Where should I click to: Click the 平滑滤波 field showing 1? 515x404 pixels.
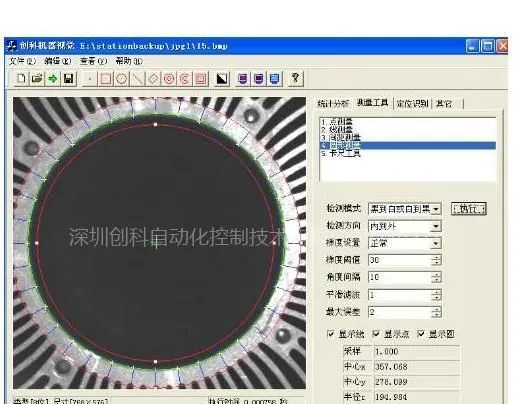pyautogui.click(x=400, y=295)
